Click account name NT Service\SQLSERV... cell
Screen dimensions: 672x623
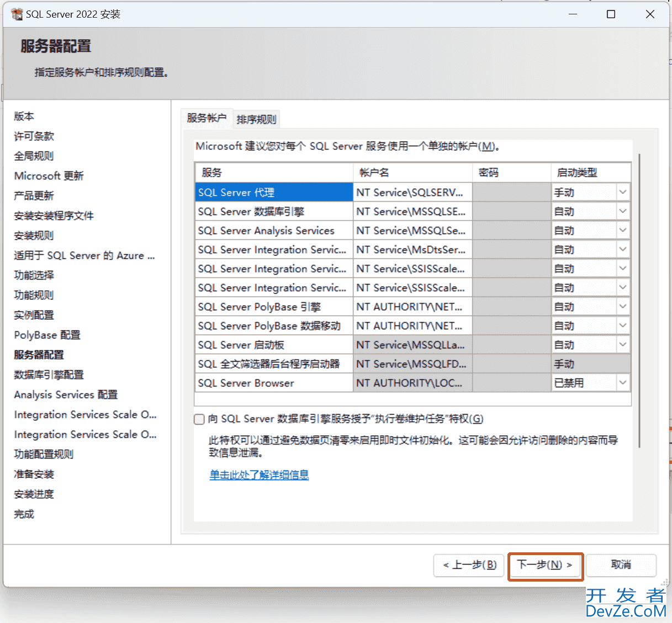pyautogui.click(x=412, y=192)
